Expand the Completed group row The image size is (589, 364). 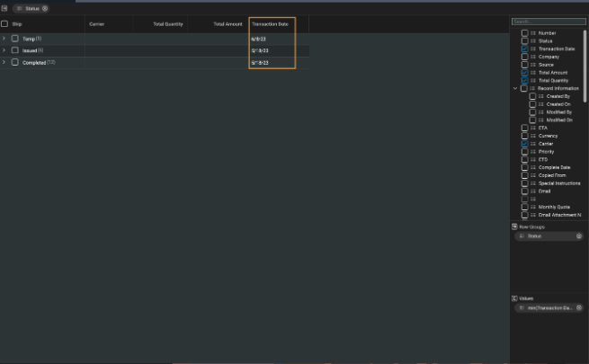pos(4,62)
